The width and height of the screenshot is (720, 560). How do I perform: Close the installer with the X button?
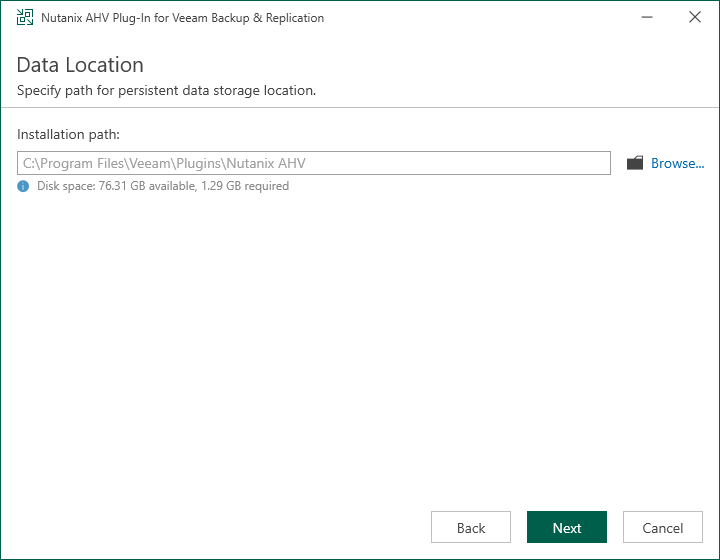point(695,18)
